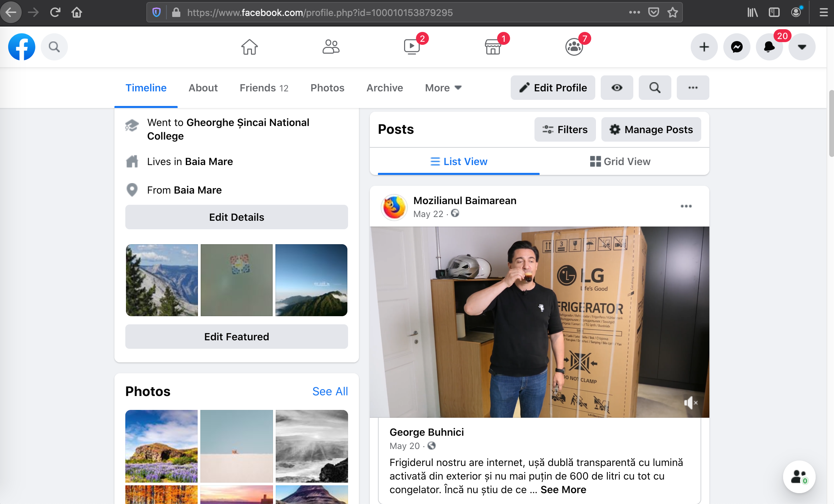This screenshot has width=834, height=504.
Task: Open the profile timeline search magnifier
Action: [655, 88]
